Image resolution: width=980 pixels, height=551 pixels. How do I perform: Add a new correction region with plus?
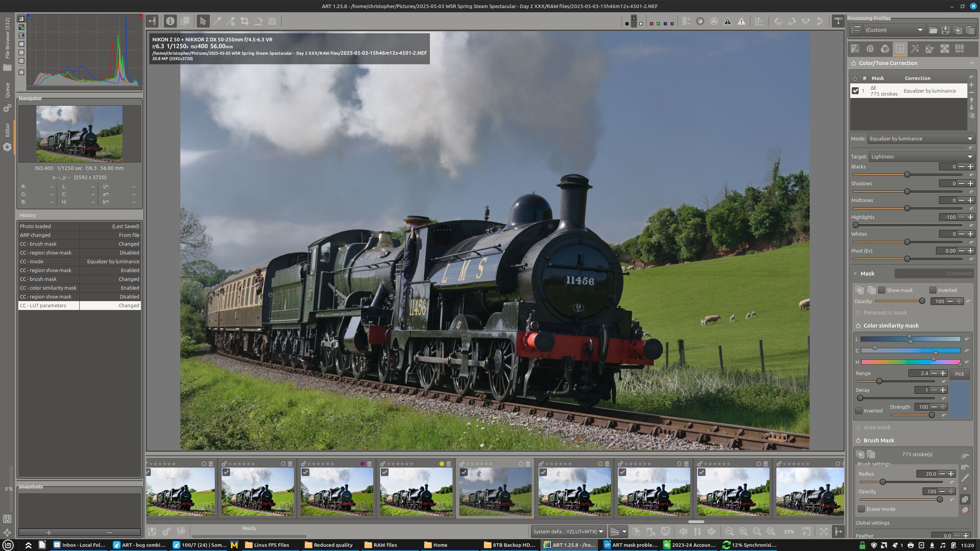(x=972, y=85)
